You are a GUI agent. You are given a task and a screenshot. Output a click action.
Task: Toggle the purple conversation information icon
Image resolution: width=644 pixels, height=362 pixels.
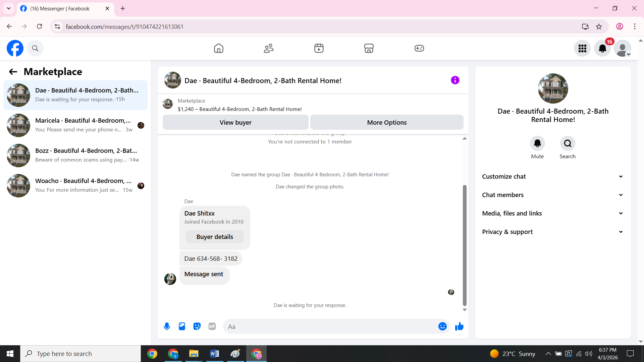455,80
